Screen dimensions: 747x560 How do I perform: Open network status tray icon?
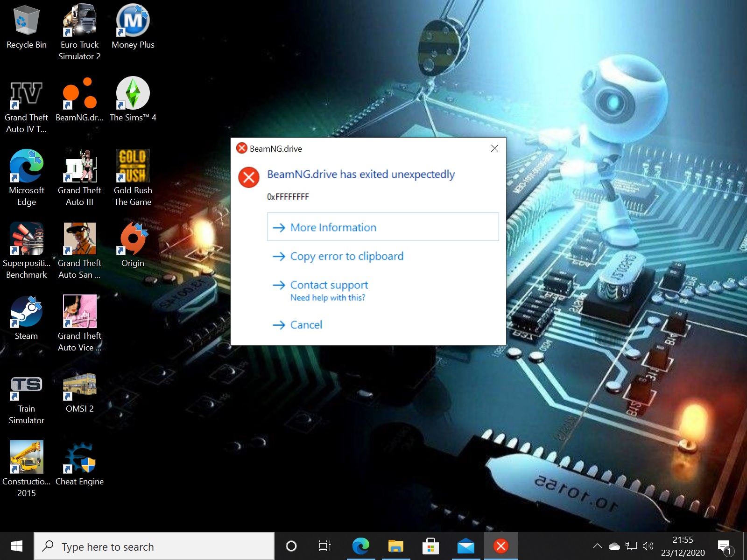[x=631, y=546]
